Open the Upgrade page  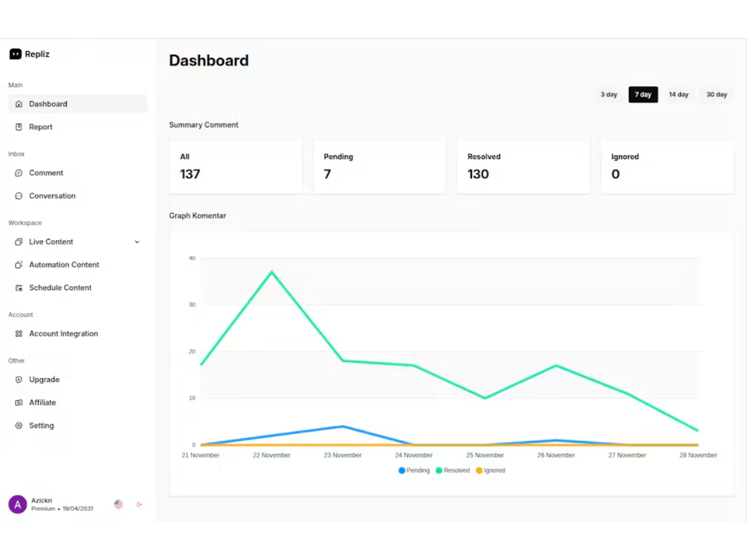(x=78, y=380)
